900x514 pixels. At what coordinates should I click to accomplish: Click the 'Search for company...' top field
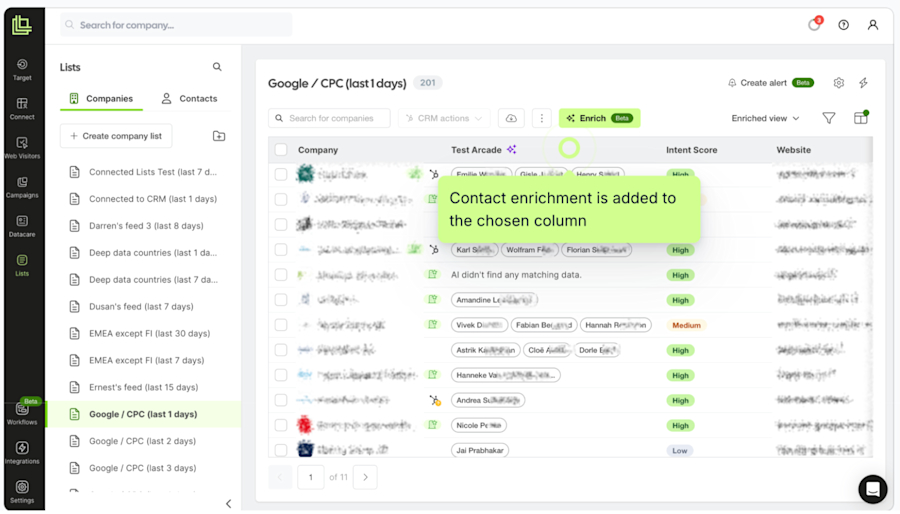176,25
